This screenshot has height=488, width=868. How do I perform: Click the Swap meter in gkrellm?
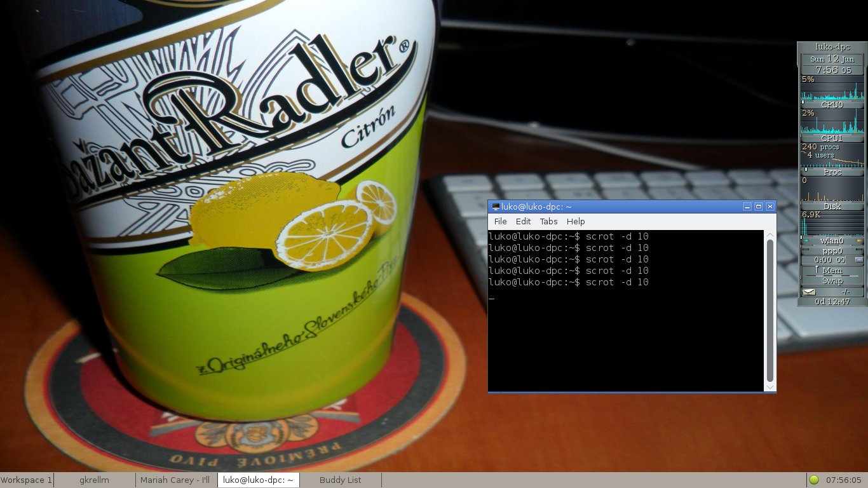832,281
